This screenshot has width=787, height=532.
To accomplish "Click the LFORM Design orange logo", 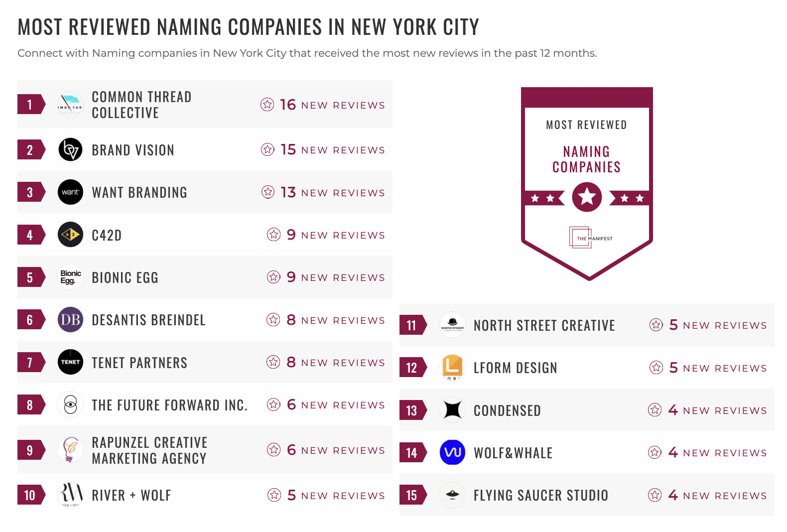I will tap(452, 367).
